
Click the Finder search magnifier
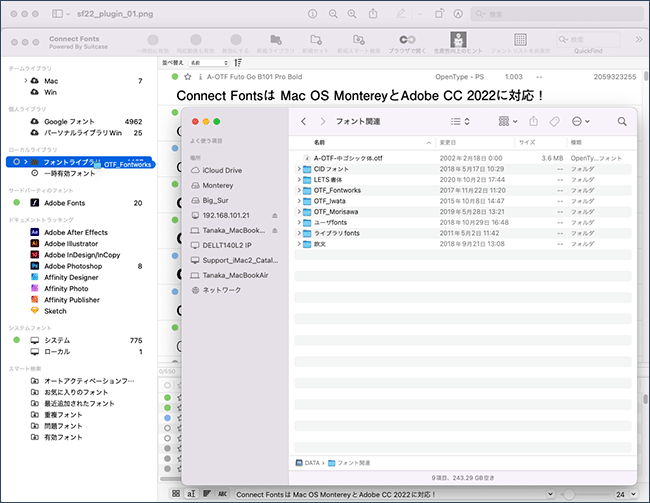622,121
